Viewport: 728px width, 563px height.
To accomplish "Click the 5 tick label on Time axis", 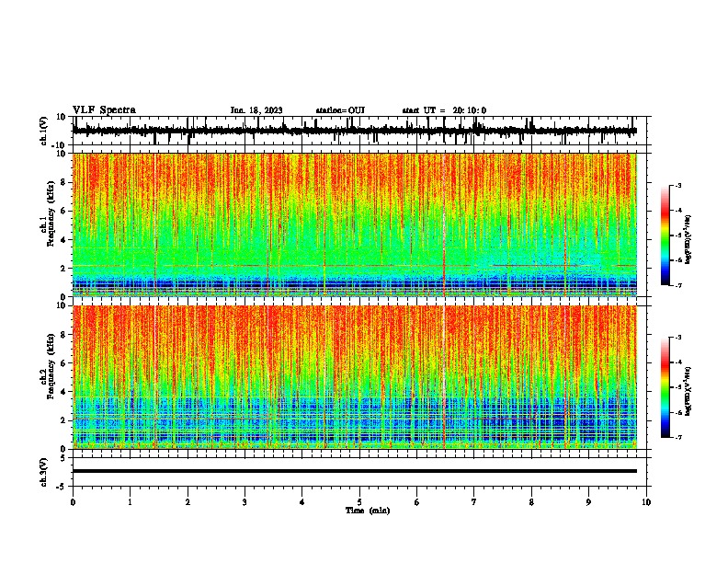I will point(359,502).
